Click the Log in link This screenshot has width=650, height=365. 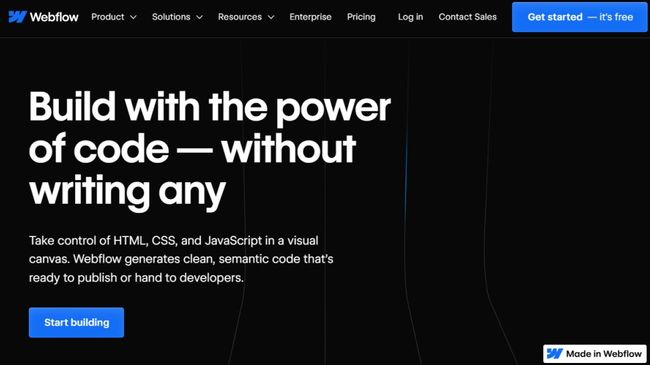click(x=410, y=17)
